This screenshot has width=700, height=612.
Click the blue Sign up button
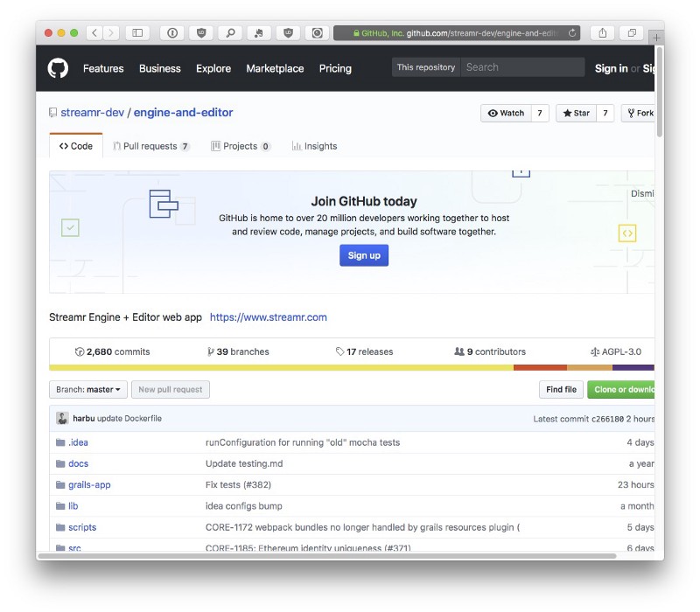[x=364, y=255]
